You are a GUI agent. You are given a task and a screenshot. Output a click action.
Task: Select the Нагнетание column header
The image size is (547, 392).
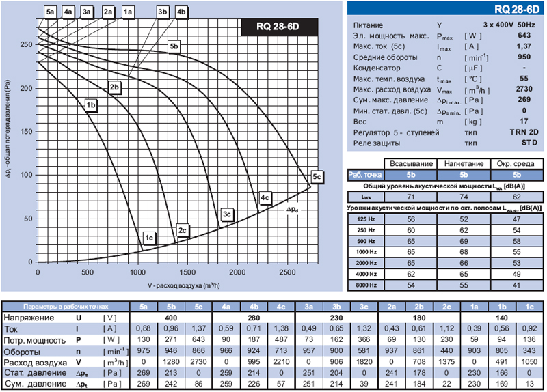[x=464, y=164]
